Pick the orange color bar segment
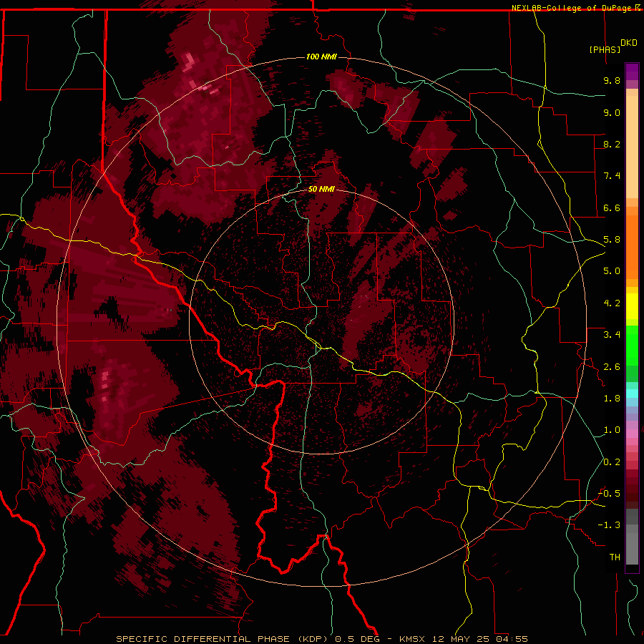644x644 pixels. click(632, 246)
